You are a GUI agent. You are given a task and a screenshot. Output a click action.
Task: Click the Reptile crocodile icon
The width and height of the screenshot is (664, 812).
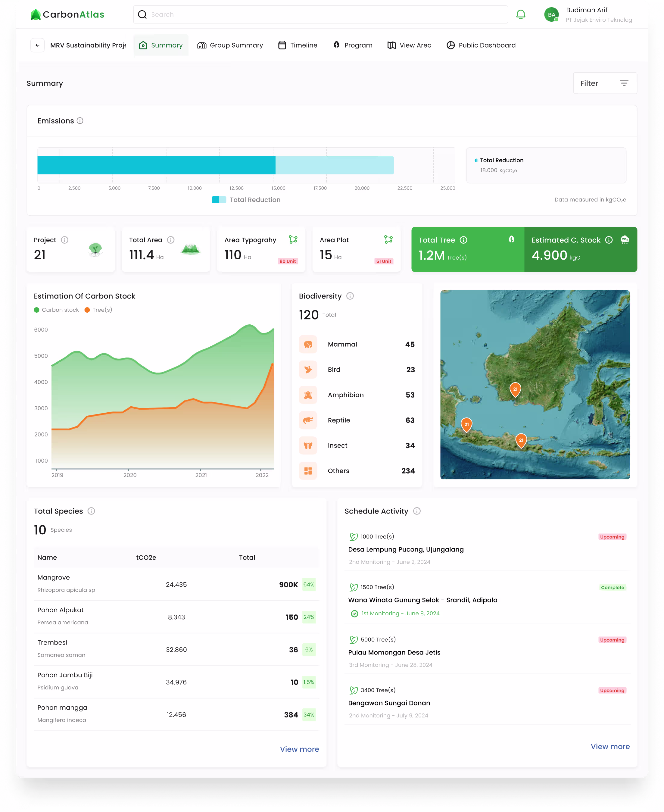click(308, 420)
